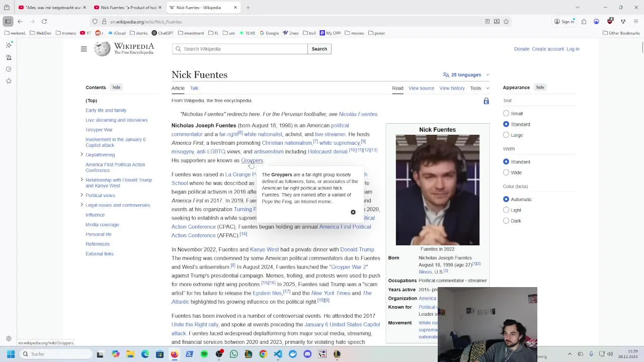Screen dimensions: 644x362
Task: Open a new browser tab
Action: 248,8
